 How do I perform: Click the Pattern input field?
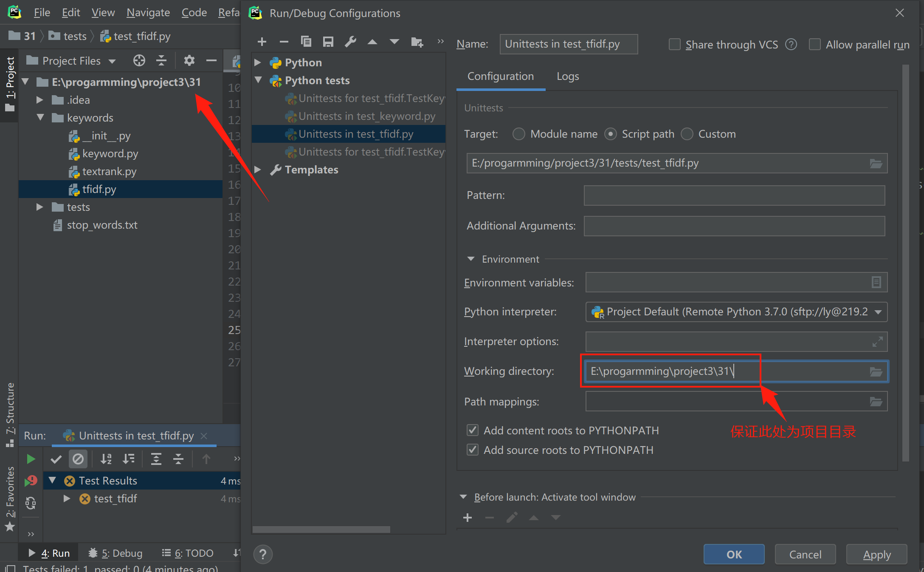pos(734,195)
